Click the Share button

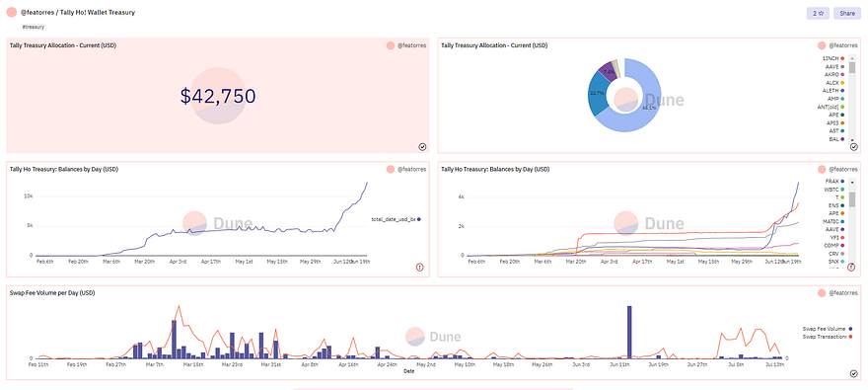click(x=847, y=13)
